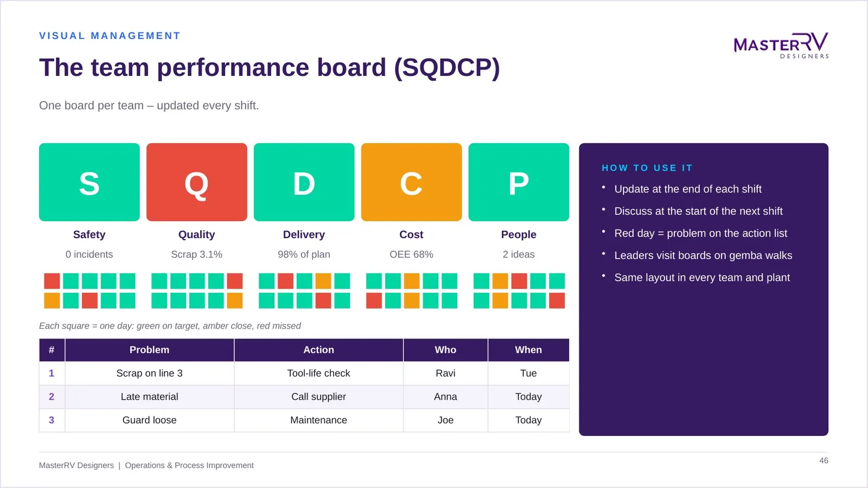Select the amber C Cost tile
The height and width of the screenshot is (488, 868).
click(x=412, y=182)
